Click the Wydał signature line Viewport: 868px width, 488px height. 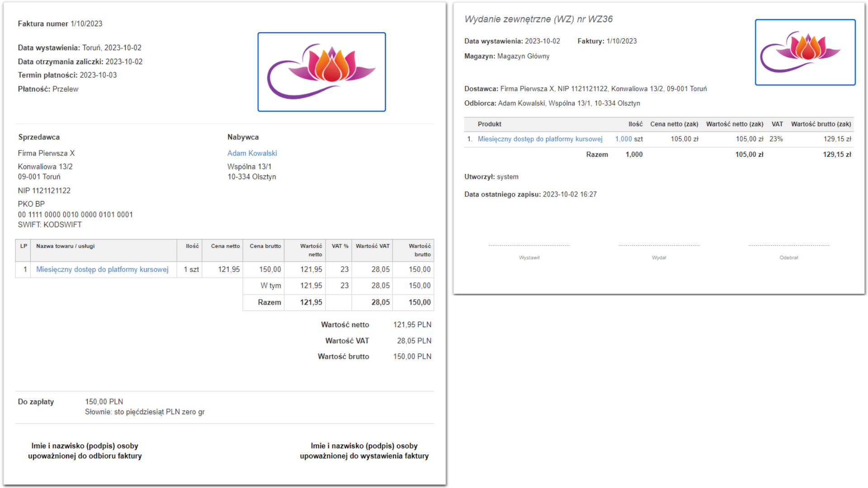pyautogui.click(x=659, y=246)
